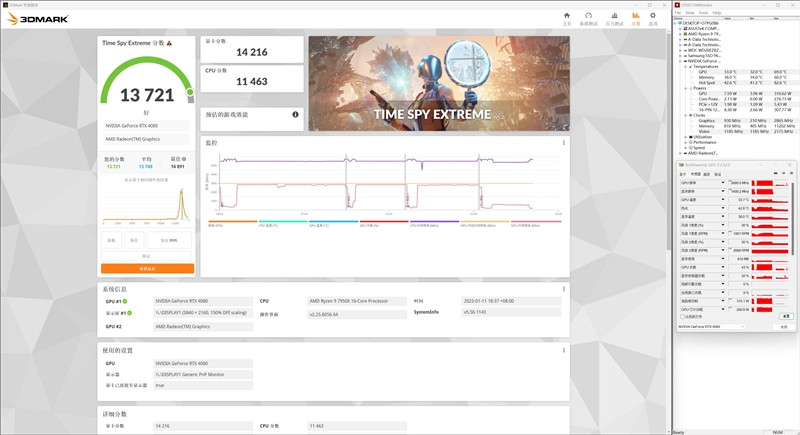800x435 pixels.
Task: Click the validate button above run-again
Action: coord(146,256)
